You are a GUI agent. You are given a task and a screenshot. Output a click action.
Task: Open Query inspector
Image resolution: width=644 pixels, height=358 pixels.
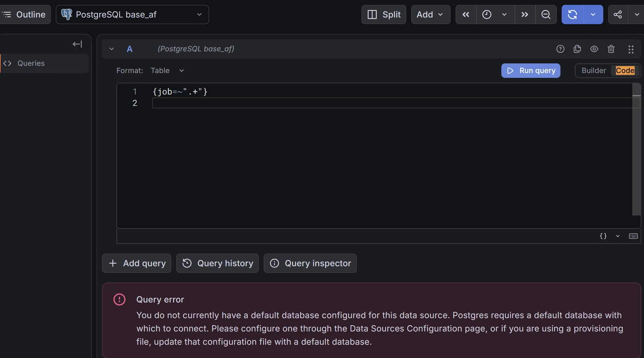coord(310,263)
